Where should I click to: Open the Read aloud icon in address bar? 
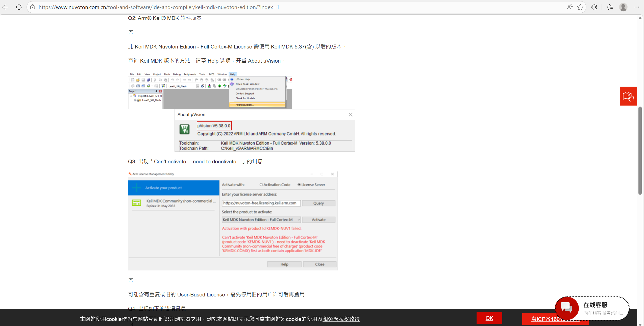click(569, 7)
